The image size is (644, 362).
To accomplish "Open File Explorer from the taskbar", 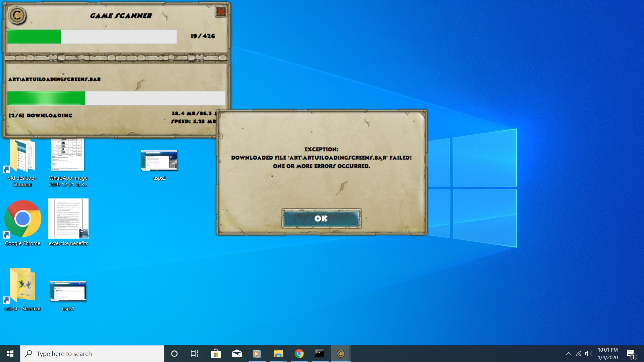I will click(278, 354).
